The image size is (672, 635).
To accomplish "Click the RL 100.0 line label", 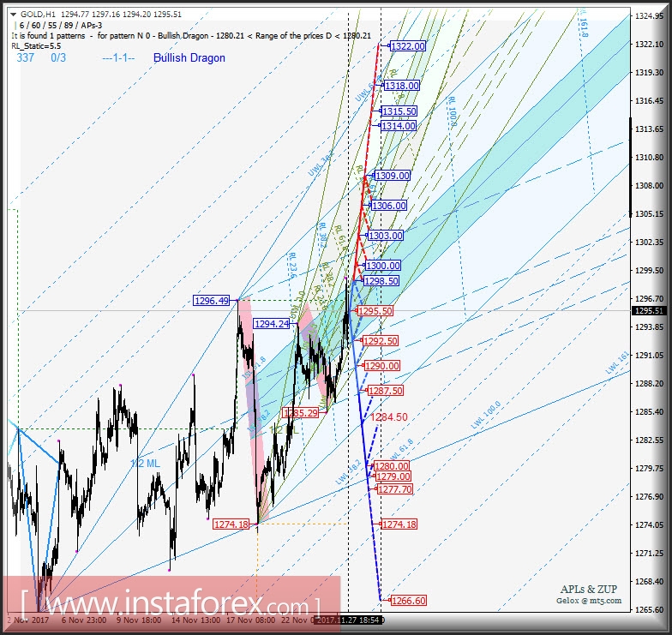I will point(452,111).
